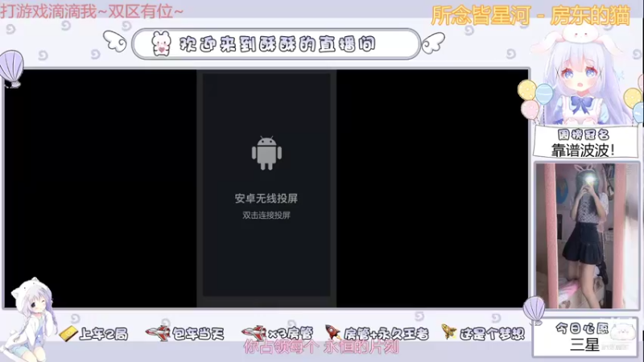Click the airplane icon beside x3房管

point(254,332)
